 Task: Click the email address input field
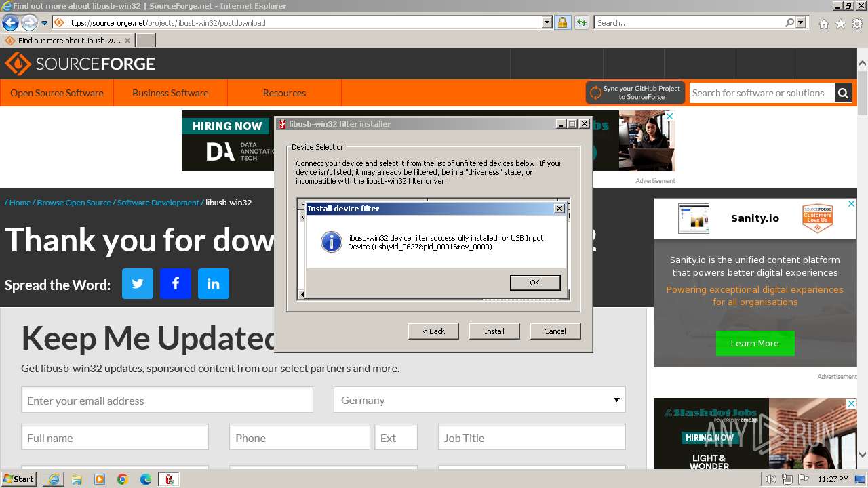[x=167, y=400]
